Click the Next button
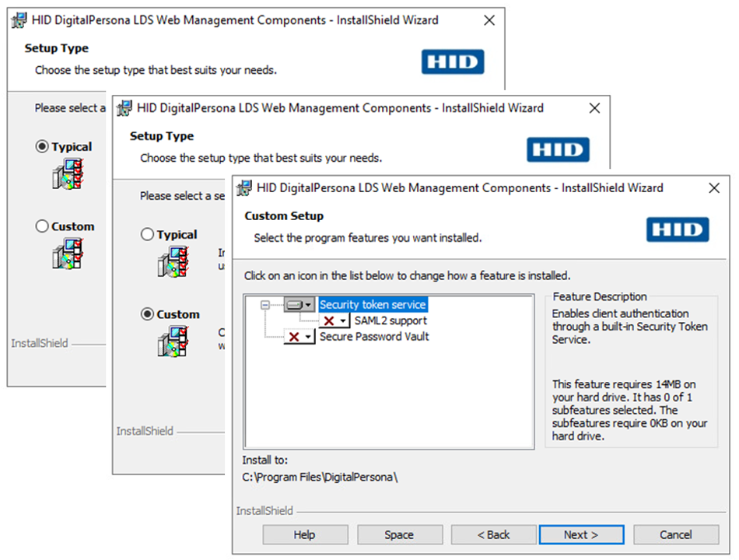The width and height of the screenshot is (739, 560). click(581, 534)
